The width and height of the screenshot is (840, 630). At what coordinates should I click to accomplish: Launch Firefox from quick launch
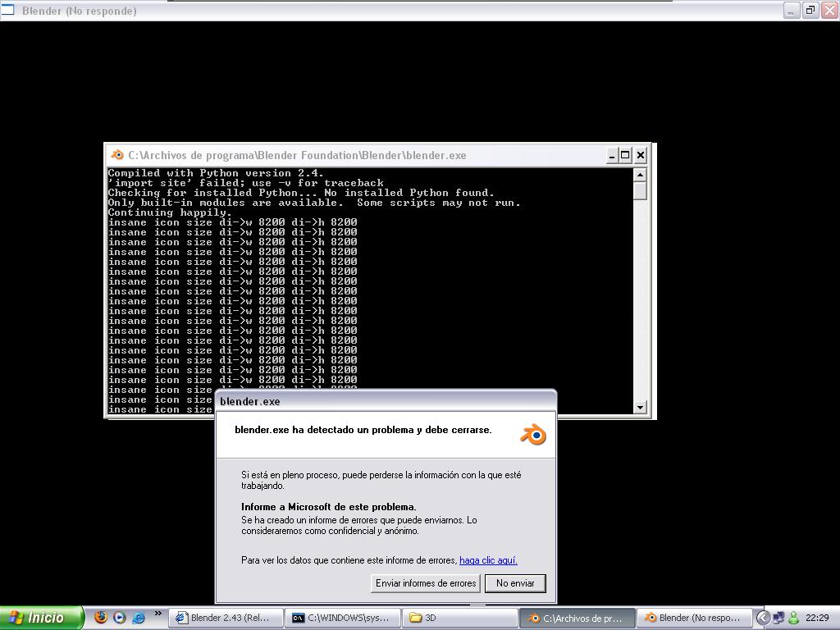point(101,617)
